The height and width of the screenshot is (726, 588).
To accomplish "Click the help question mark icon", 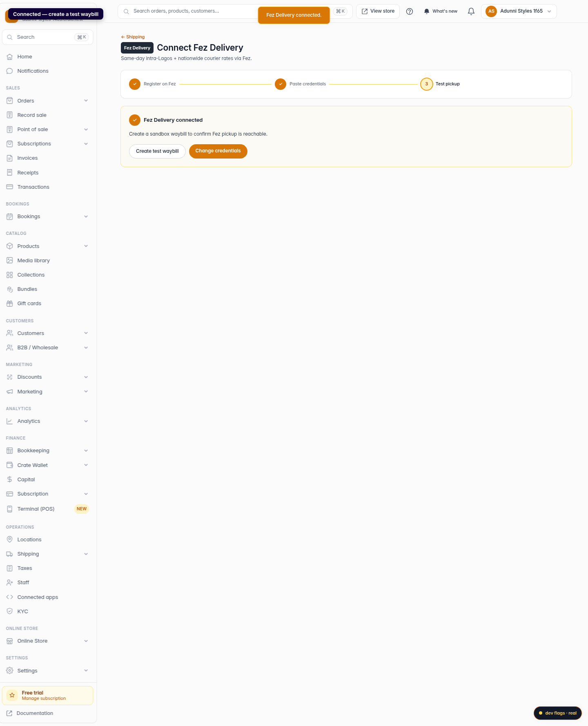I will (x=410, y=11).
